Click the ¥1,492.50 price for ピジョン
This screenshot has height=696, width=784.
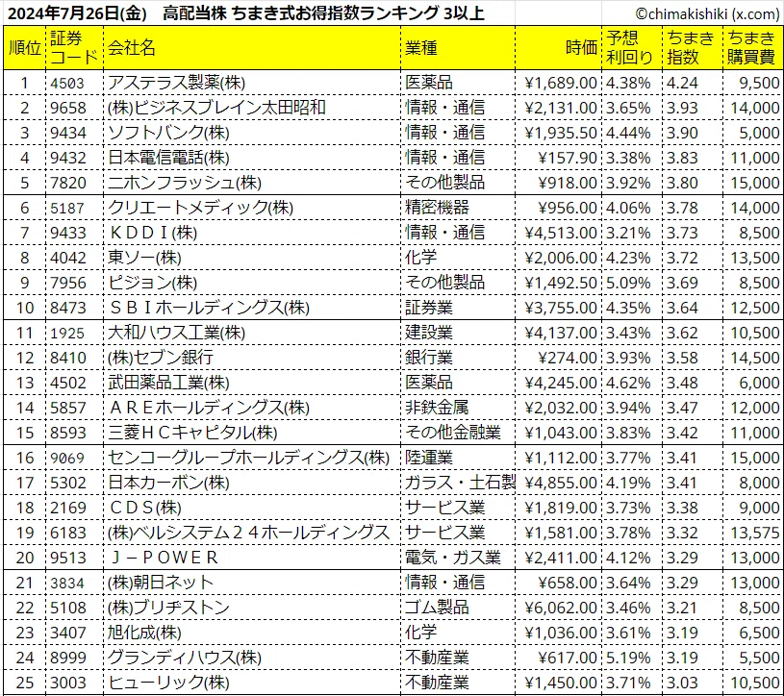click(x=559, y=283)
